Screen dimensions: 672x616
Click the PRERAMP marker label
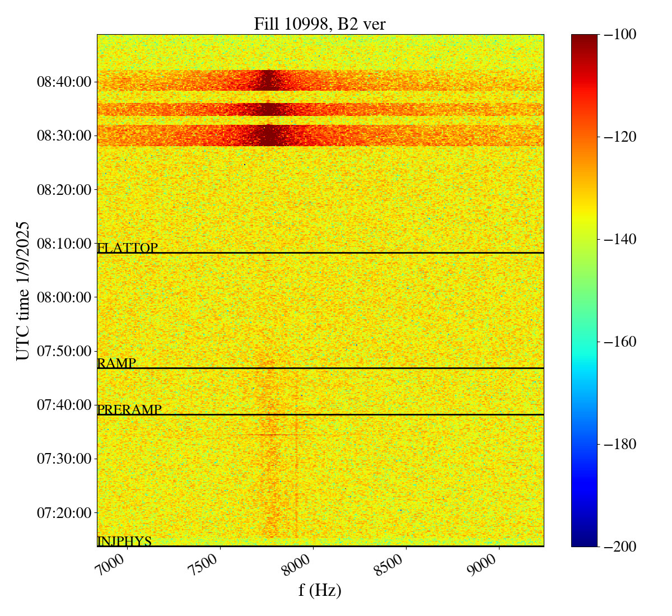click(x=129, y=409)
